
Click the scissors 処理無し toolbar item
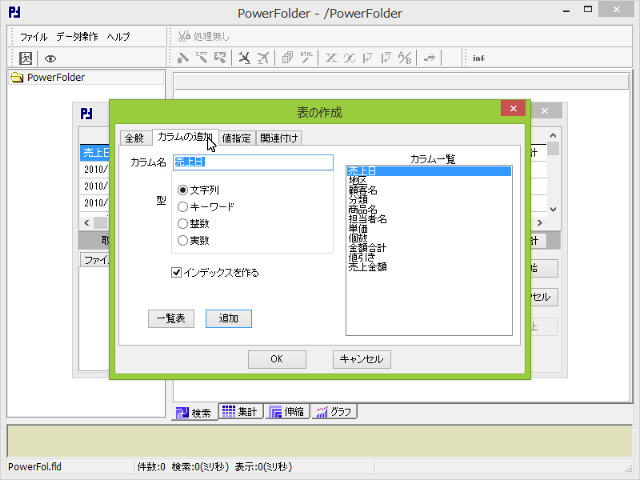coord(203,37)
